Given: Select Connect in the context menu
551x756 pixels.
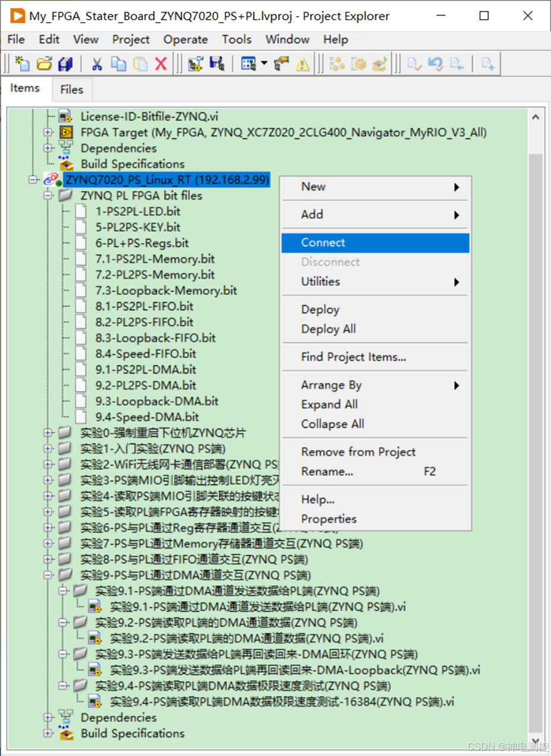Looking at the screenshot, I should click(x=376, y=242).
